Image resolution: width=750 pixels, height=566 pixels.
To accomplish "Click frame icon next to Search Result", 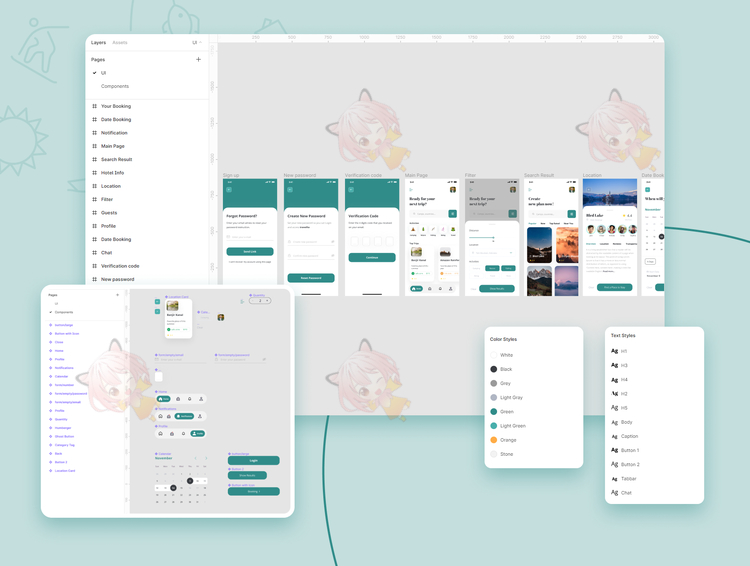I will point(94,159).
